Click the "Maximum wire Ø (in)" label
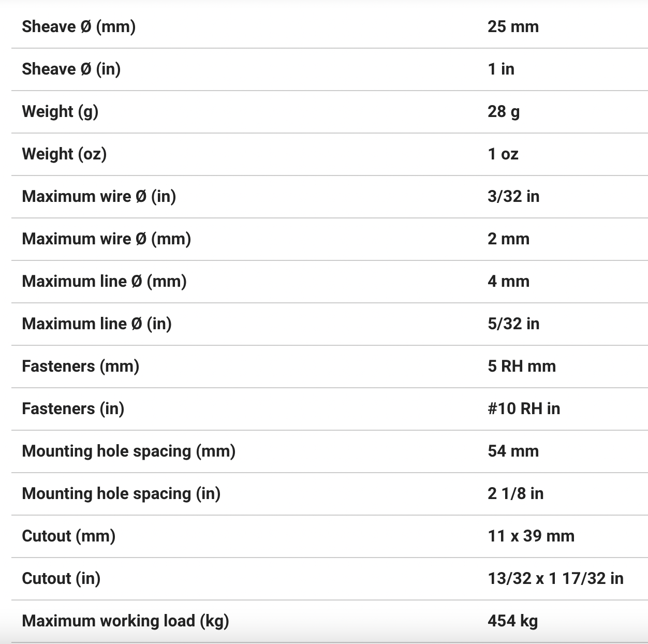The width and height of the screenshot is (648, 644). coord(99,196)
